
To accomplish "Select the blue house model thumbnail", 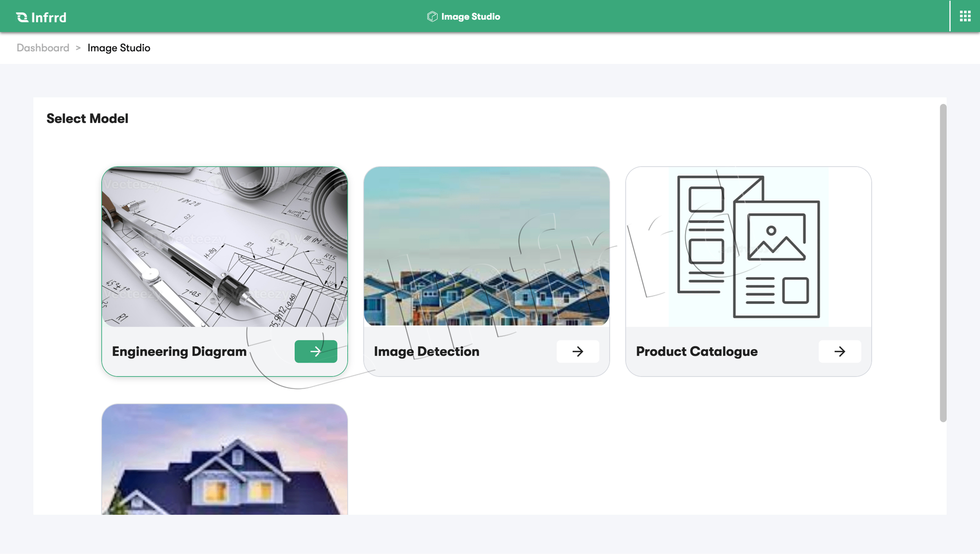I will pos(224,459).
